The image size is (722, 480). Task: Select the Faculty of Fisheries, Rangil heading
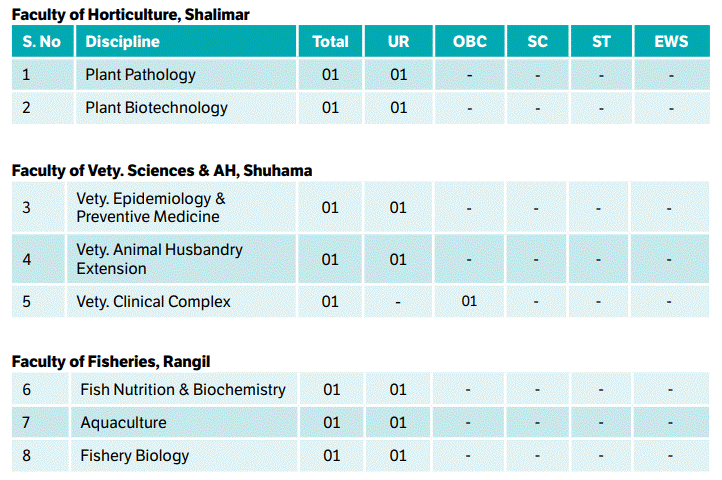tap(111, 360)
